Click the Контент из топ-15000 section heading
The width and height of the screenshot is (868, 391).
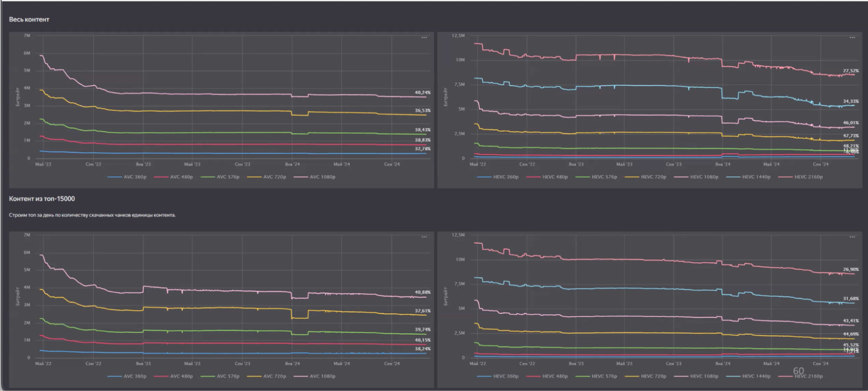42,199
